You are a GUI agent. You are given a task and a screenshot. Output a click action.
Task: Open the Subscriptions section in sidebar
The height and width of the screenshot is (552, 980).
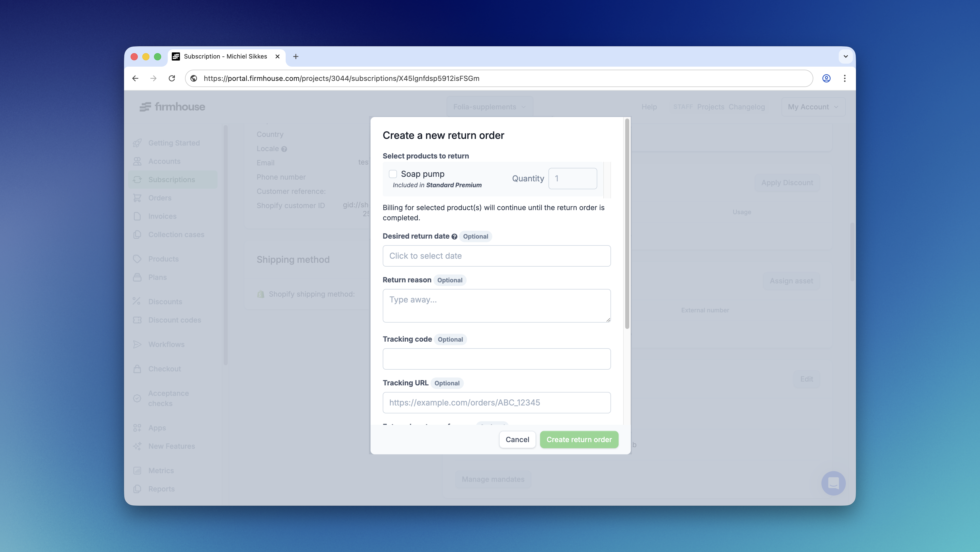click(172, 179)
